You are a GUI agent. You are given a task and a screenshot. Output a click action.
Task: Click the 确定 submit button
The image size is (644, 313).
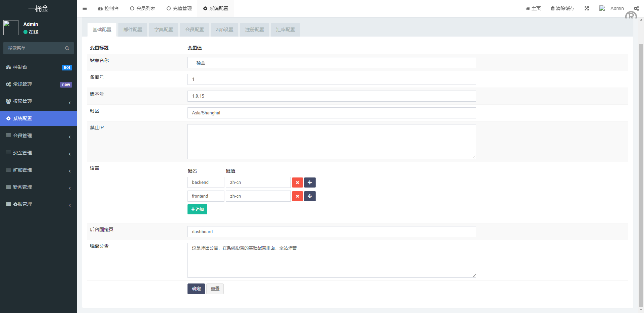tap(196, 289)
